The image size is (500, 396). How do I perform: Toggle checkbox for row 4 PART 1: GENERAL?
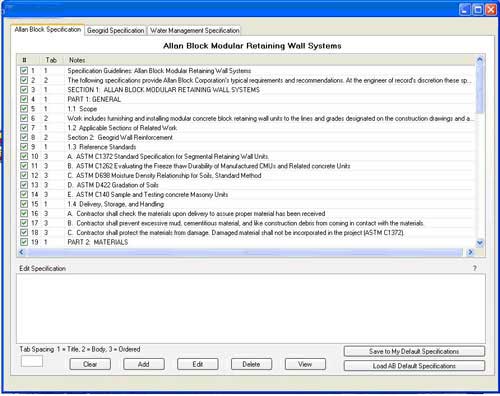24,99
